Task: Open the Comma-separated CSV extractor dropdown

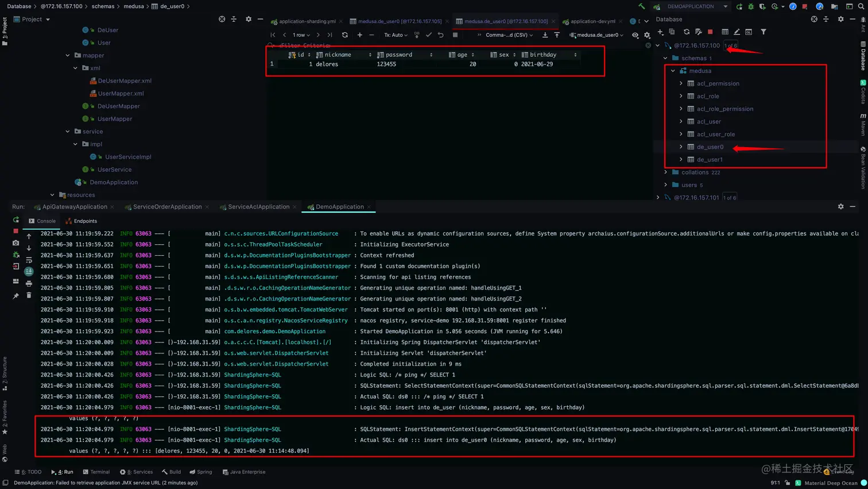Action: [509, 35]
